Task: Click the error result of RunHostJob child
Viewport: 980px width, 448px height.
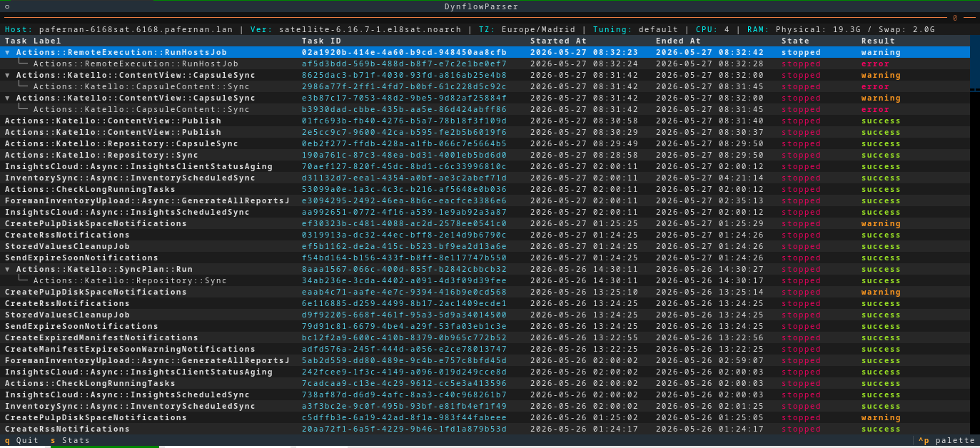Action: click(875, 63)
